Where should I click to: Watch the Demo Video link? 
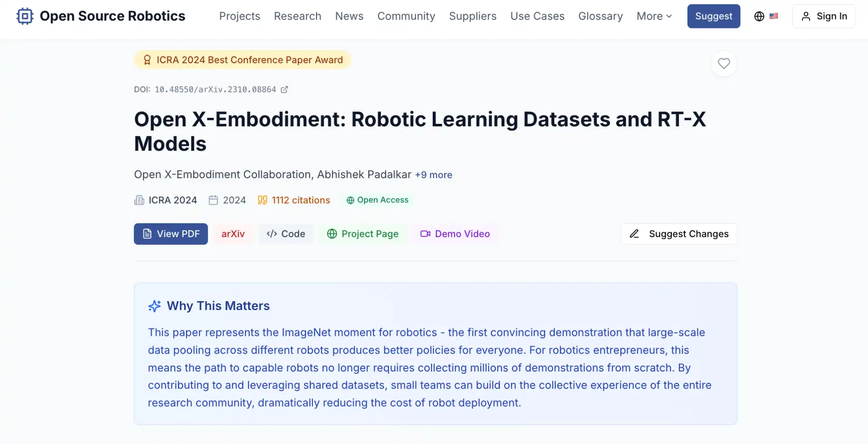coord(455,234)
